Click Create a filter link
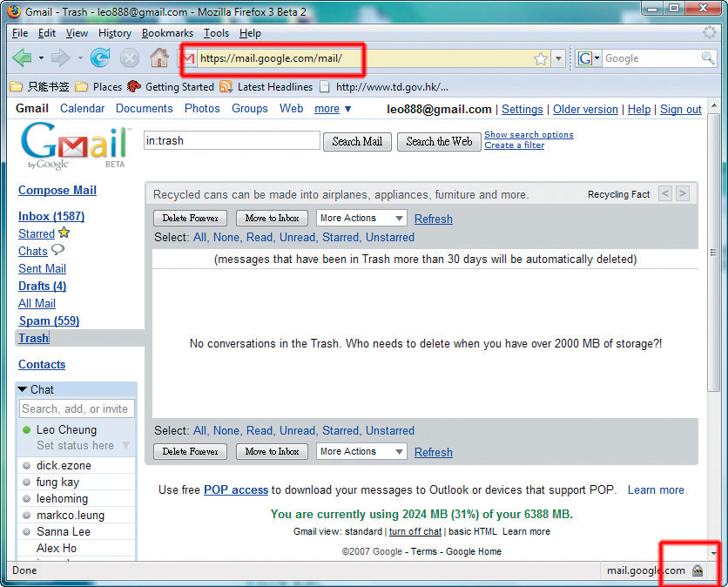Viewport: 728px width, 587px height. tap(515, 145)
